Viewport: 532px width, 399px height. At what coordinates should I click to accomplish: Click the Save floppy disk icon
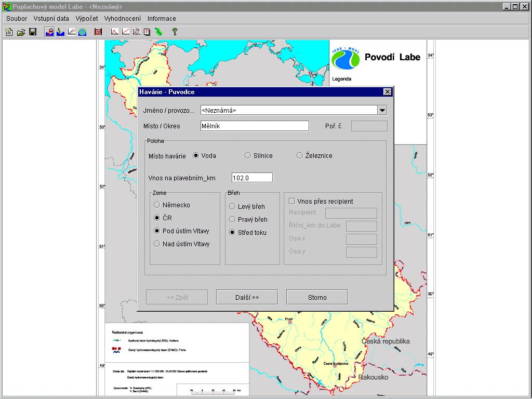pos(33,32)
